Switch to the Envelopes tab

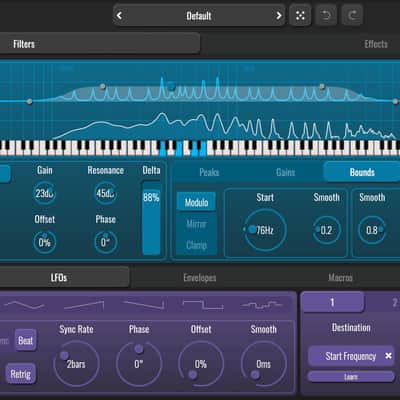(x=200, y=278)
